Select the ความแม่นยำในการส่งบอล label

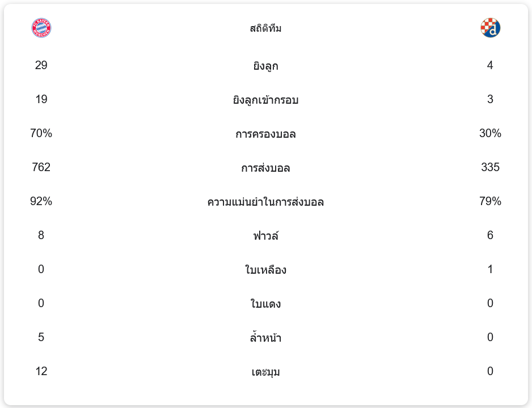click(x=265, y=202)
